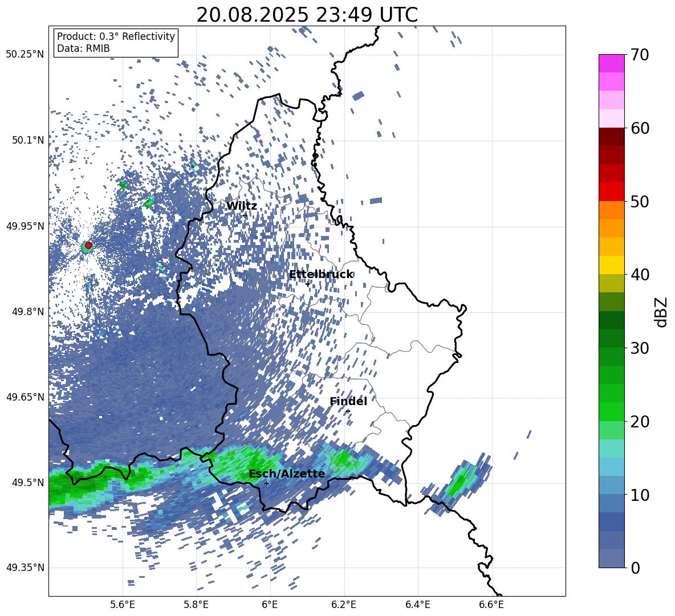The height and width of the screenshot is (616, 675).
Task: Click the Esch/Alzette station cross marker
Action: pyautogui.click(x=266, y=483)
